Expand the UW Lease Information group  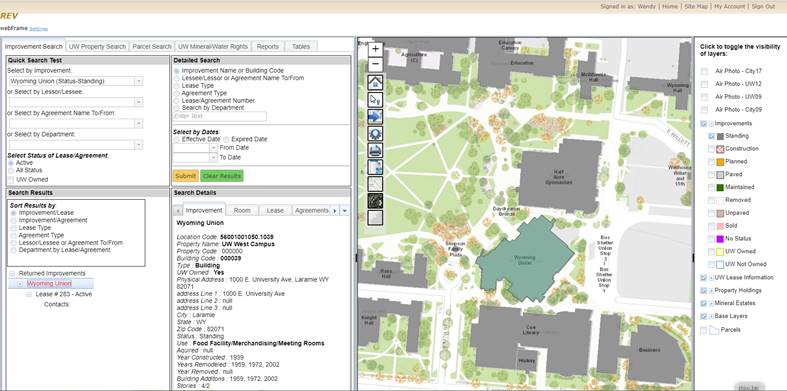point(712,278)
